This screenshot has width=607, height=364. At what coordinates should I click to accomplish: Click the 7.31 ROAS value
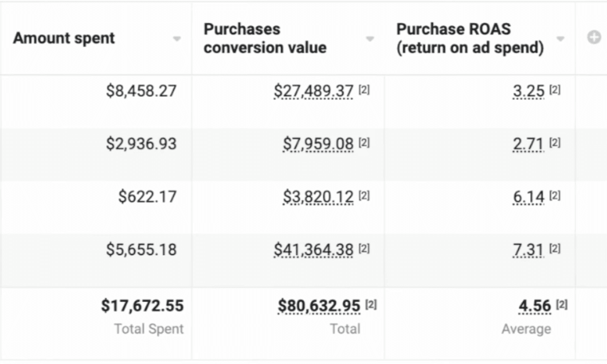528,250
